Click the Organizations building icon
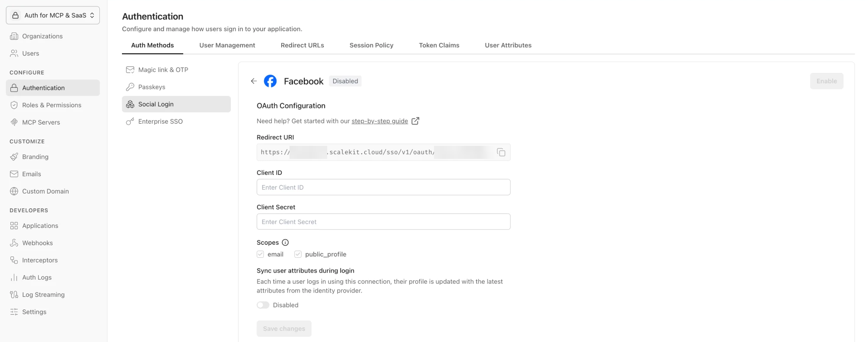The image size is (868, 342). click(x=14, y=36)
